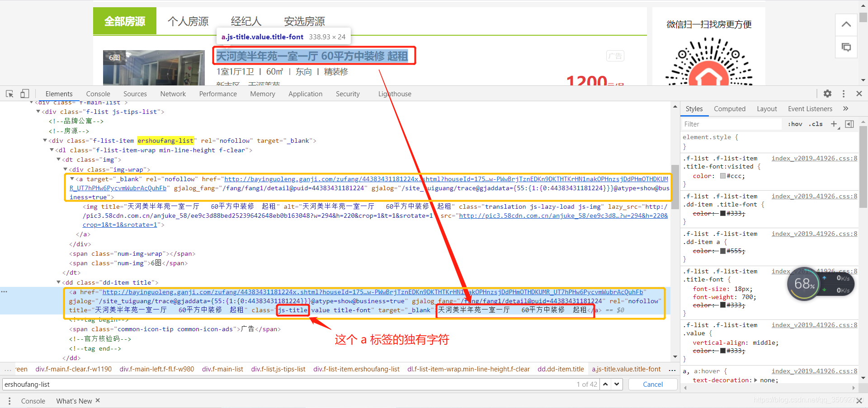Toggle computed styles sidebar pane icon
This screenshot has height=408, width=868.
pyautogui.click(x=849, y=124)
